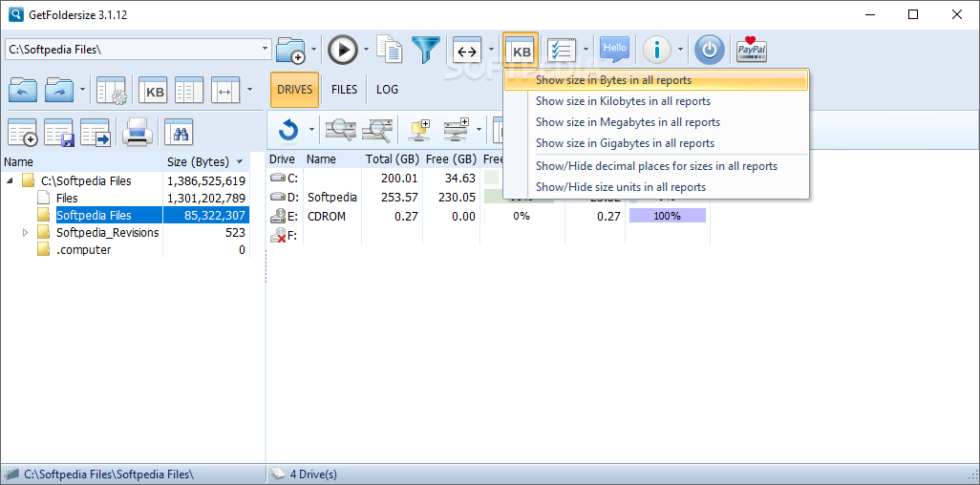
Task: Open dropdown arrow beside refresh drives icon
Action: pyautogui.click(x=311, y=130)
